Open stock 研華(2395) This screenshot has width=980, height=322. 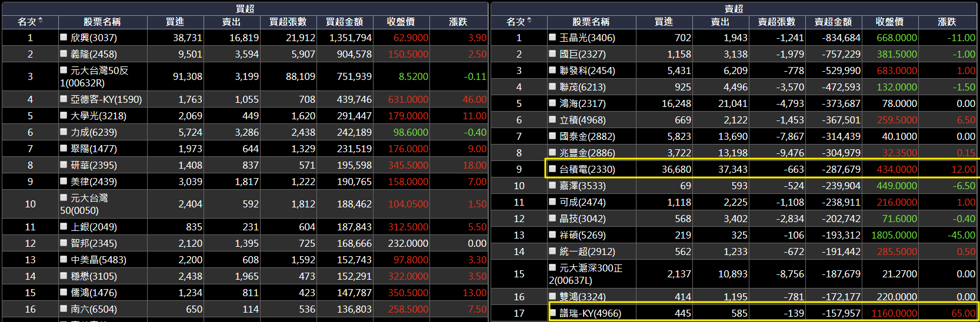[x=94, y=165]
